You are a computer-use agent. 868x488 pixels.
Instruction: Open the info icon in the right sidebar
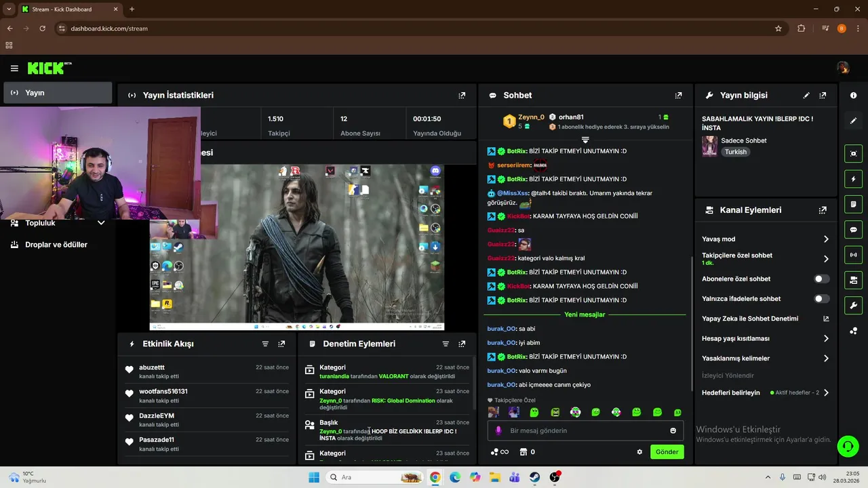853,96
